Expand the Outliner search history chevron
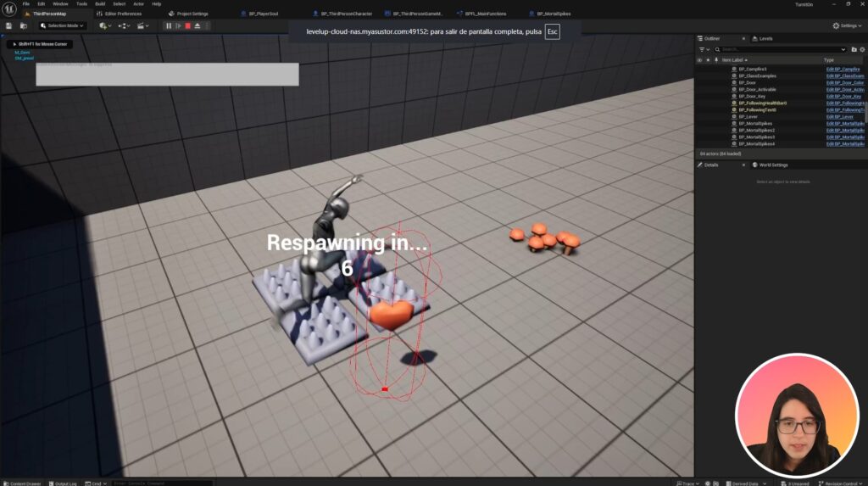The width and height of the screenshot is (868, 486). point(843,49)
